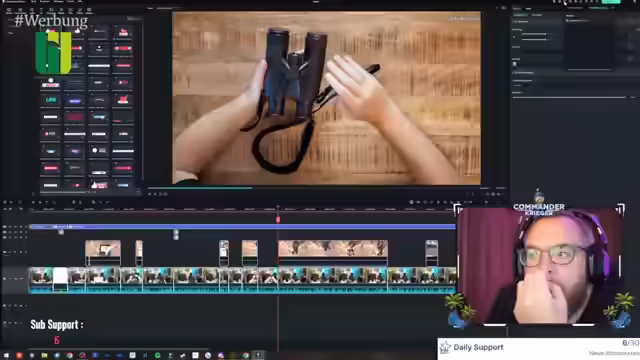Click the File Explorer taskbar icon

coord(44,356)
